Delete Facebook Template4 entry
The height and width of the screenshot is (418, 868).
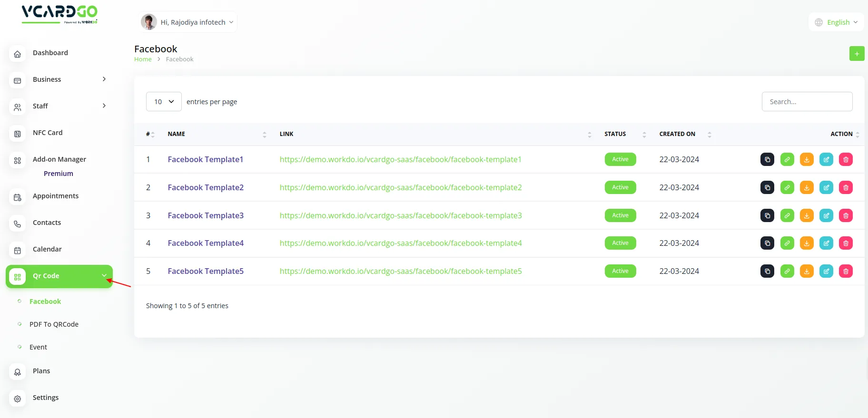point(846,243)
